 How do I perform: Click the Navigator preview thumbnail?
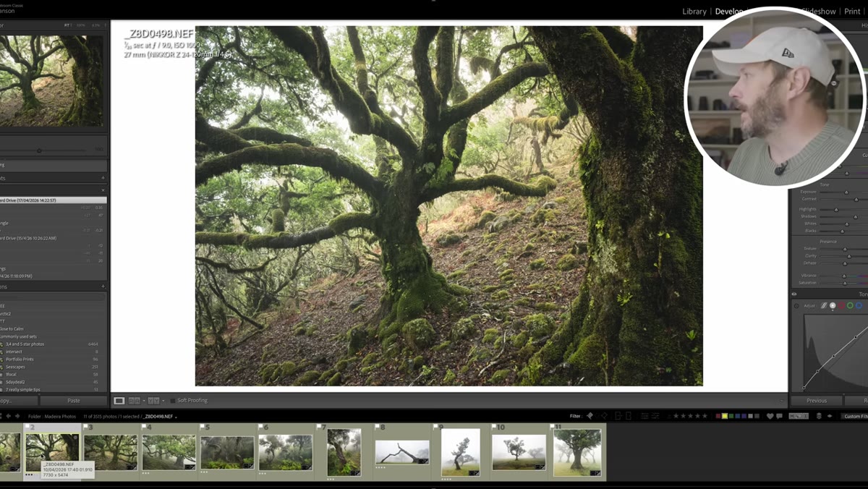click(x=52, y=80)
